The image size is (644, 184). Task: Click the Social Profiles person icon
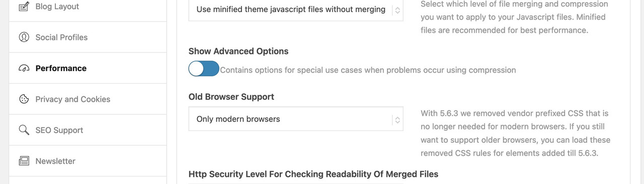click(x=24, y=37)
